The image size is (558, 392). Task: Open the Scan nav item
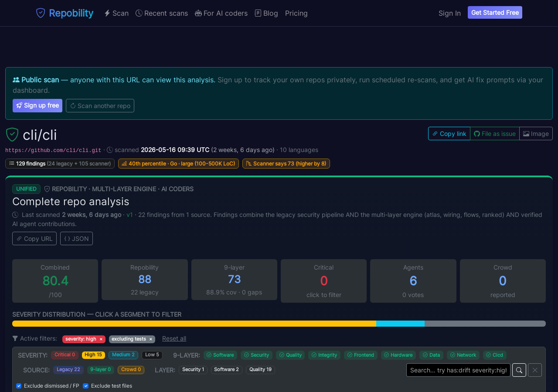[x=116, y=13]
